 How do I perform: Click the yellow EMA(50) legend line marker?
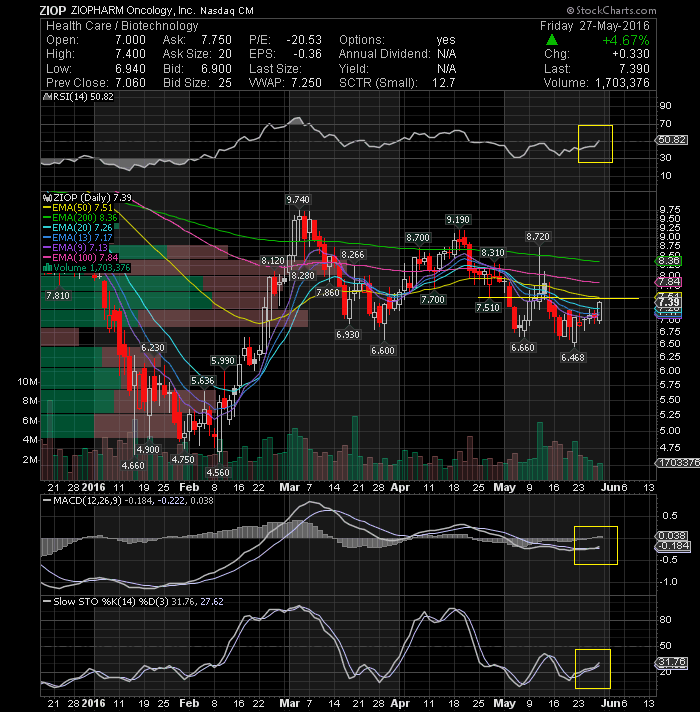coord(47,208)
